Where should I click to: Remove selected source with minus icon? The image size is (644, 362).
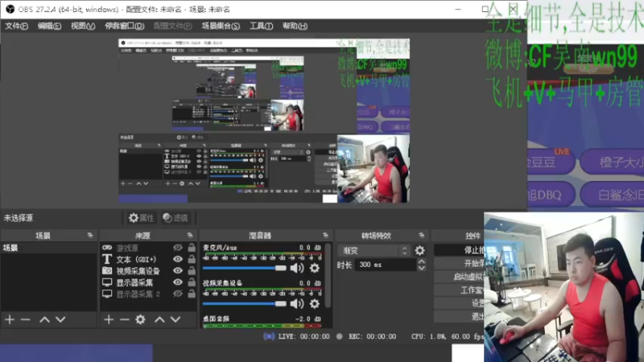[125, 319]
